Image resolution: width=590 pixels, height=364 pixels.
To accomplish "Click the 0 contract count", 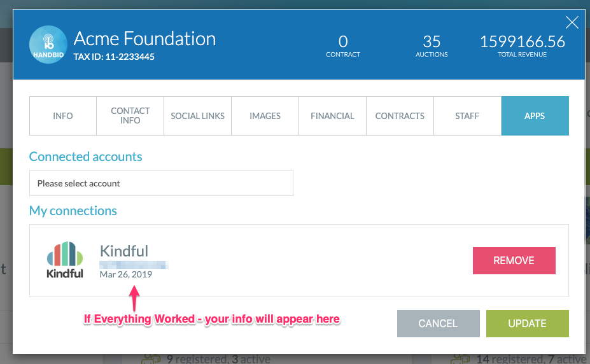I will [343, 41].
